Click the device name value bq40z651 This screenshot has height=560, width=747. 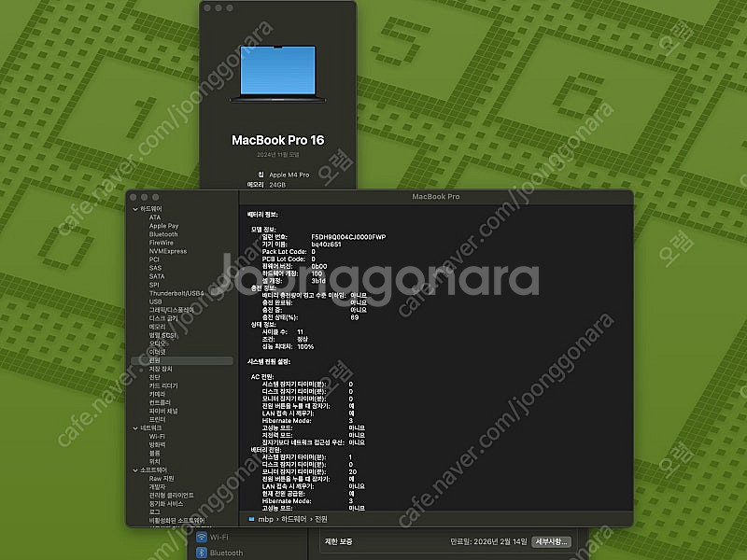click(326, 245)
